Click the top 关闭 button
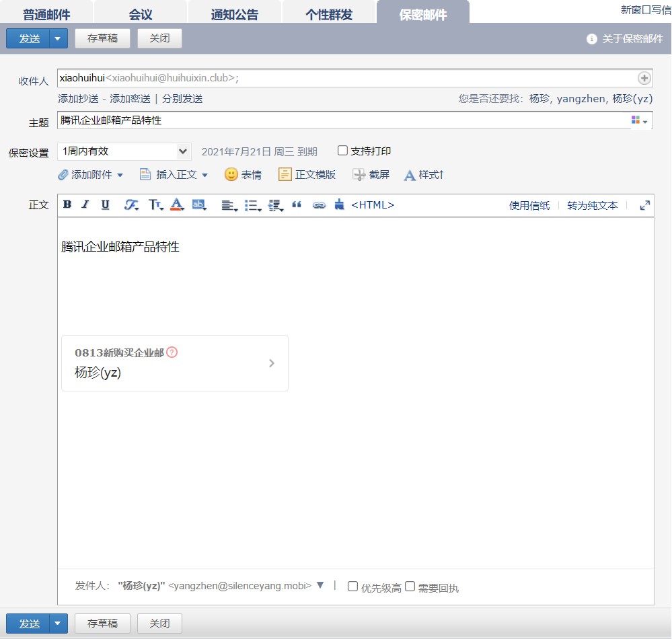The image size is (672, 639). (x=159, y=38)
